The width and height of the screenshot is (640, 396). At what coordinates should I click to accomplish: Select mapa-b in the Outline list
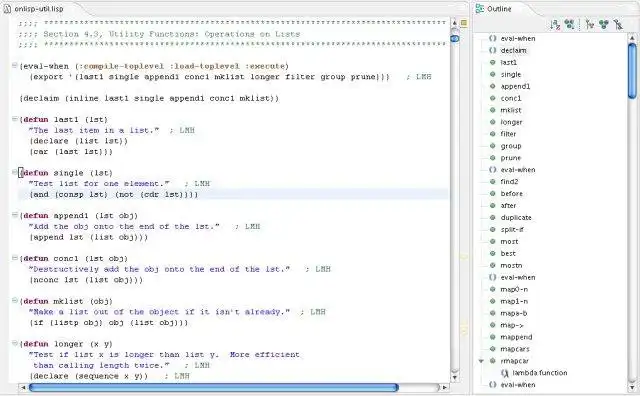(x=513, y=313)
